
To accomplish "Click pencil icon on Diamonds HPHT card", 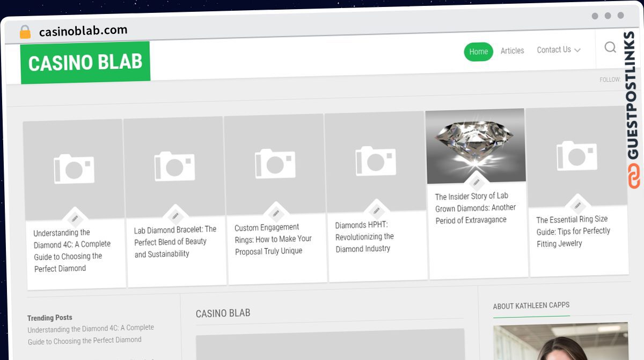I will (x=376, y=211).
